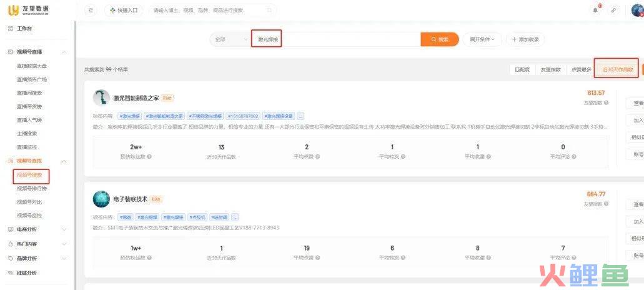This screenshot has width=644, height=290.
Task: Open 视频号对比 in the sidebar
Action: pyautogui.click(x=29, y=202)
